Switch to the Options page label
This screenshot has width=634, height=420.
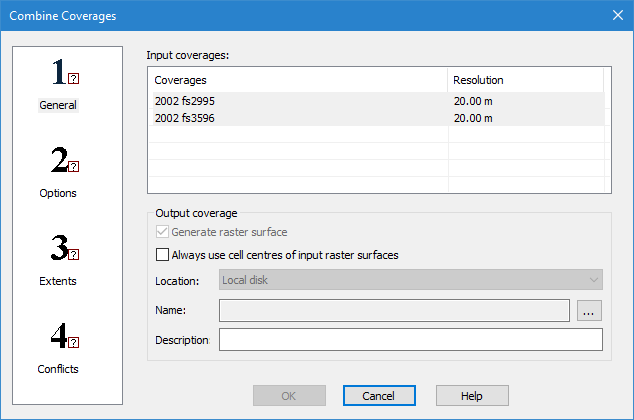click(58, 193)
